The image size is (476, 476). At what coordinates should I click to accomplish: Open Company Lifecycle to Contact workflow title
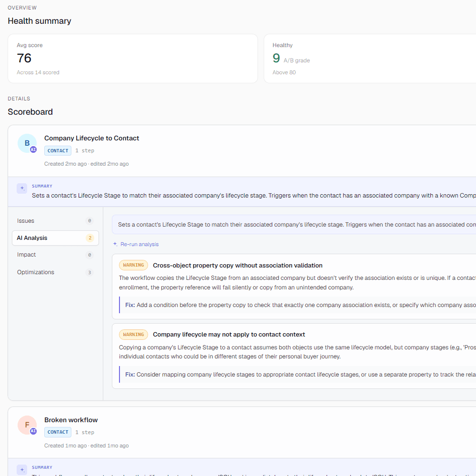(x=92, y=138)
